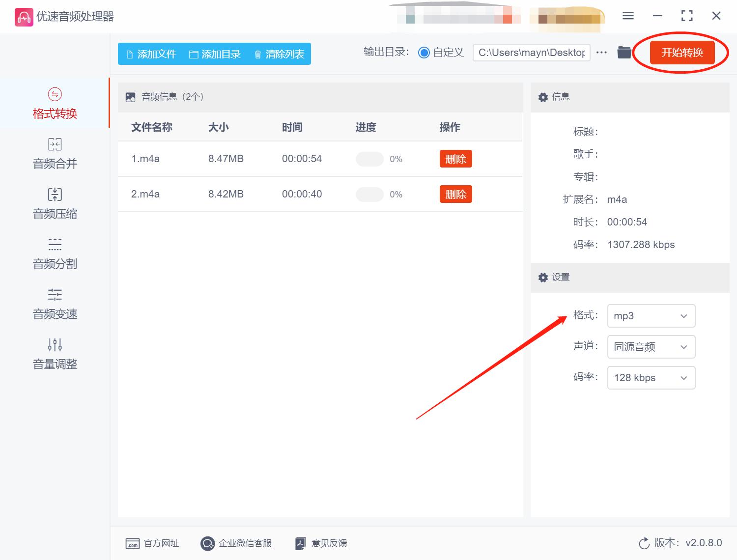This screenshot has width=737, height=560.
Task: Click the 添加文件 add files menu item
Action: click(150, 54)
